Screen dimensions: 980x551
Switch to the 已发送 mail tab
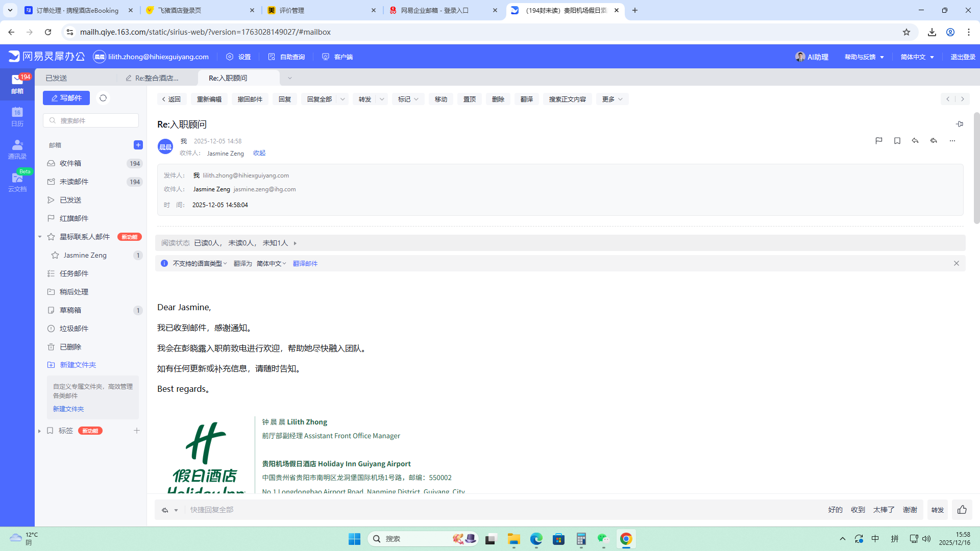[57, 78]
